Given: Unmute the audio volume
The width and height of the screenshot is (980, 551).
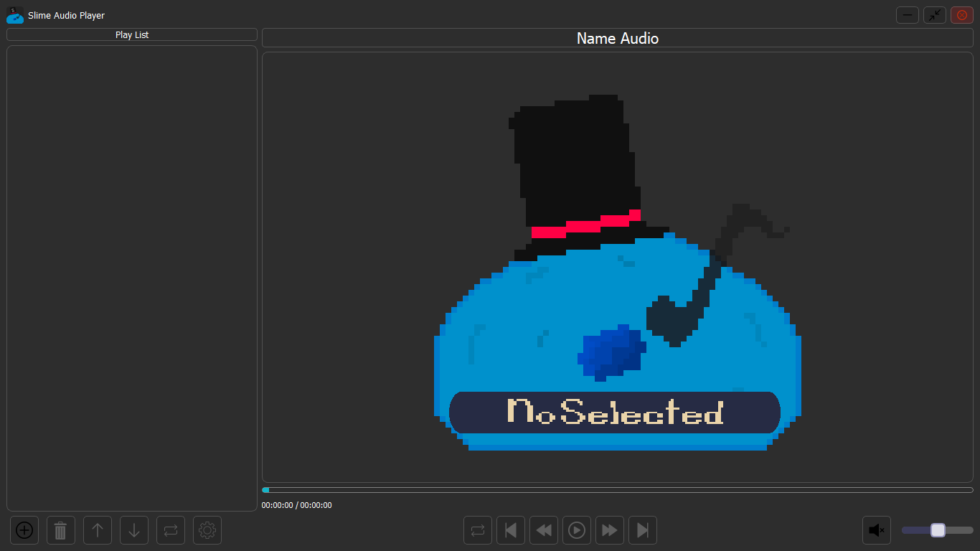Looking at the screenshot, I should tap(876, 530).
